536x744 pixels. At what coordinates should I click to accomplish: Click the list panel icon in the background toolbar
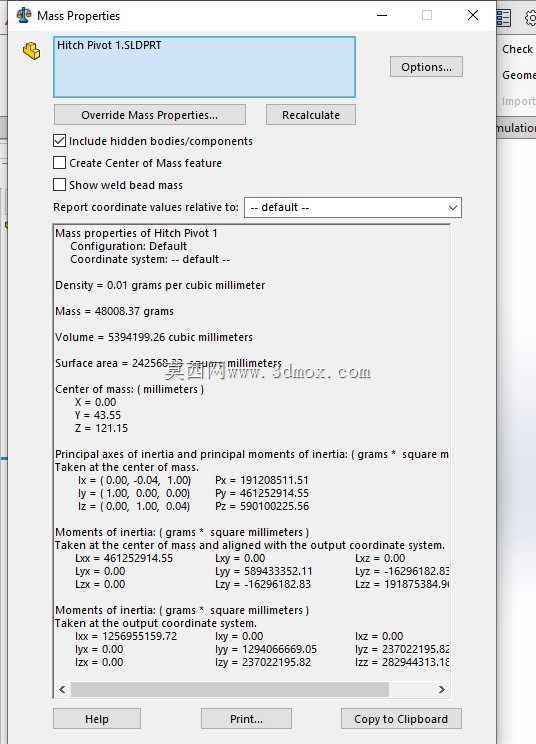click(x=503, y=18)
